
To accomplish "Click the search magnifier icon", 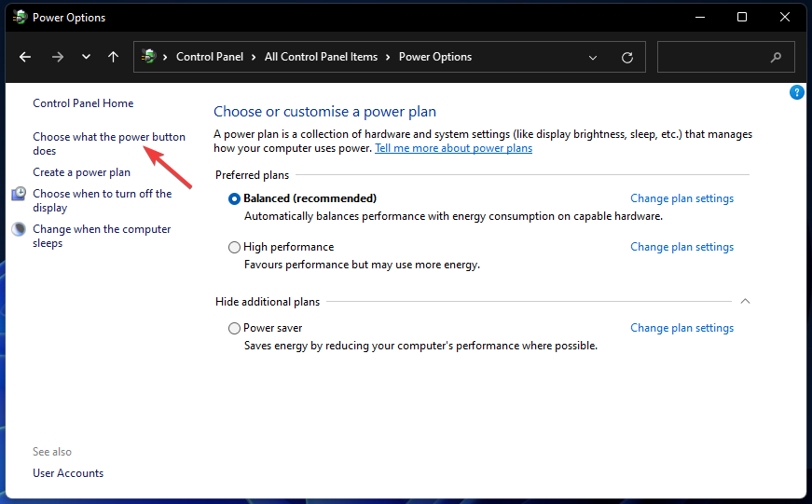I will (776, 57).
